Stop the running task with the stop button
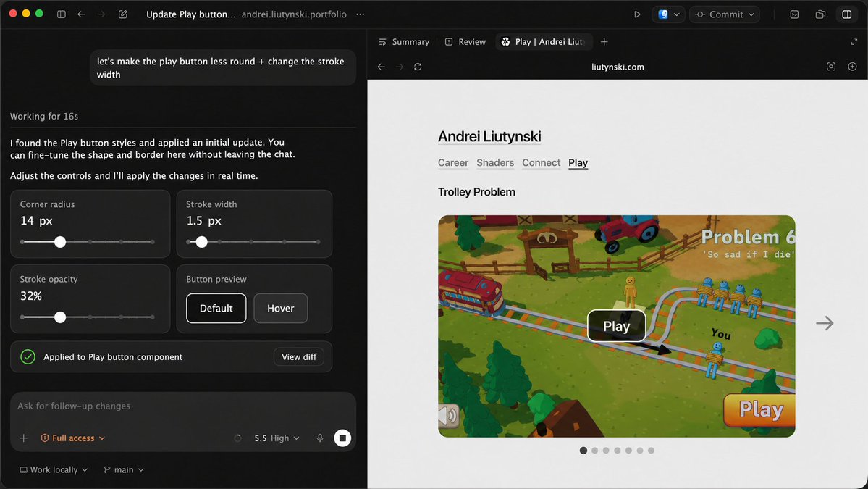The image size is (868, 489). [x=342, y=438]
